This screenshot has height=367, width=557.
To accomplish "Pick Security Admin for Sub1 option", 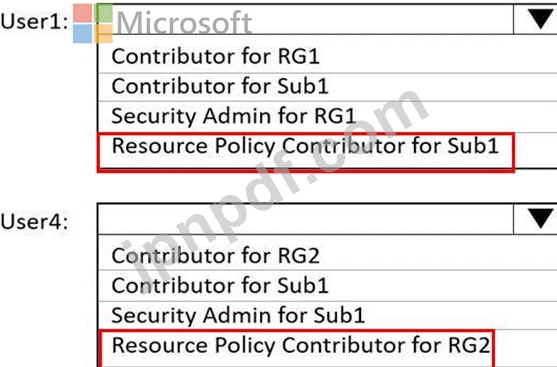I will point(327,315).
